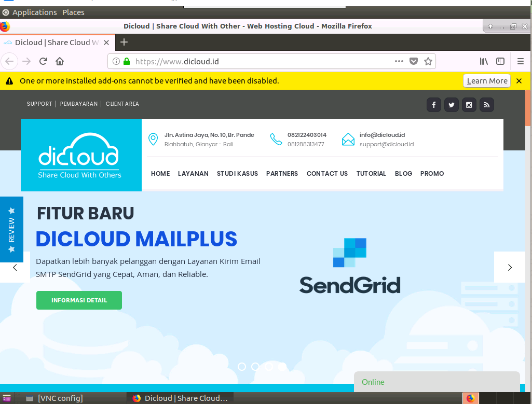The image size is (532, 404).
Task: Close the Dicloud browser tab
Action: click(106, 43)
